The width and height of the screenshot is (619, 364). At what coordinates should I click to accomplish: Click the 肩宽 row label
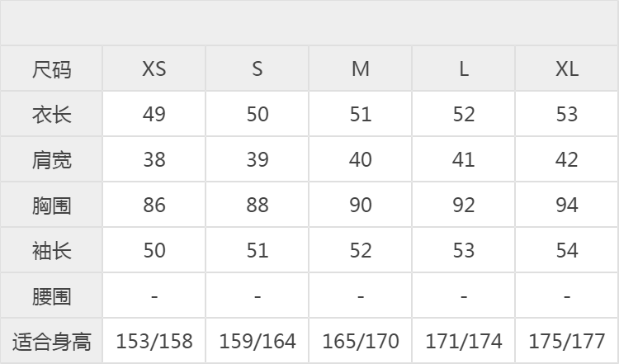[x=51, y=160]
